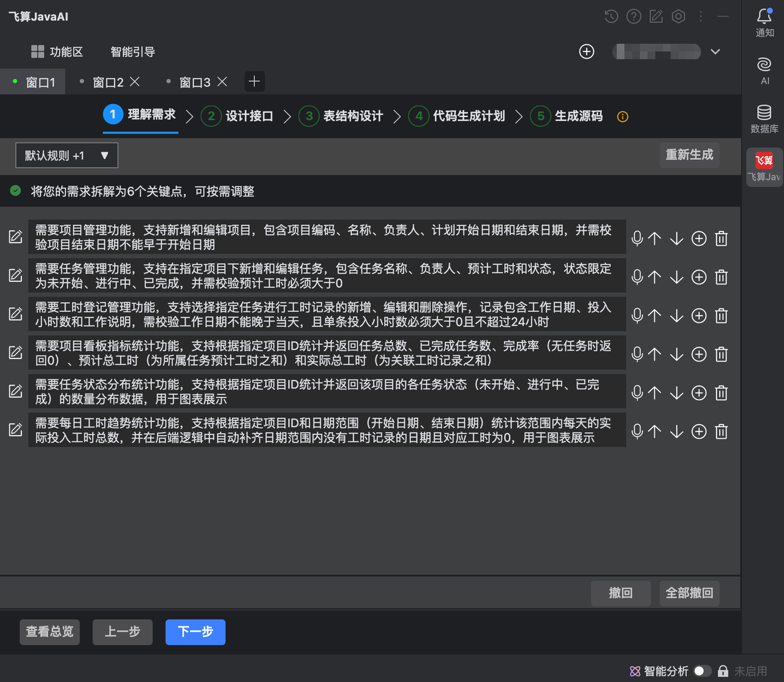This screenshot has width=784, height=682.
Task: Edit the 工时登记管理功能 requirement row
Action: point(15,314)
